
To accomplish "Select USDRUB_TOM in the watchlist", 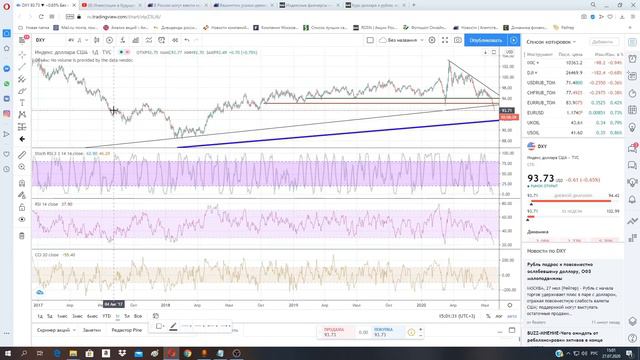I will (574, 83).
